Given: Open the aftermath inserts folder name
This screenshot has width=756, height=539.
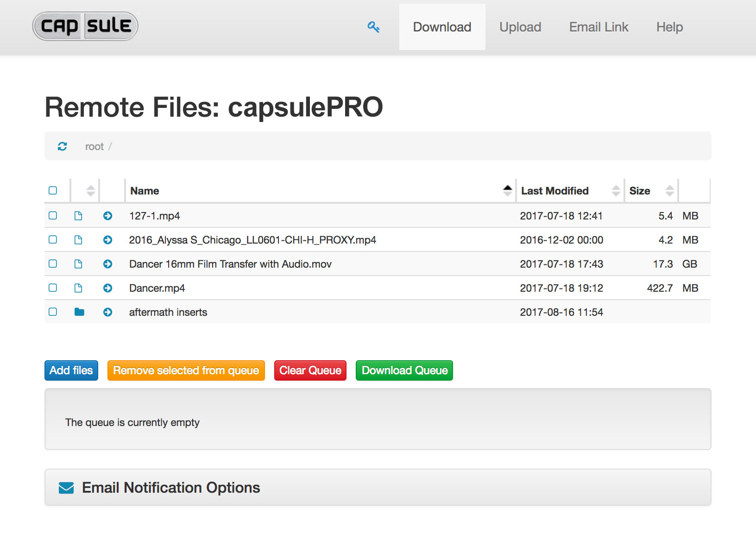Looking at the screenshot, I should [x=168, y=312].
